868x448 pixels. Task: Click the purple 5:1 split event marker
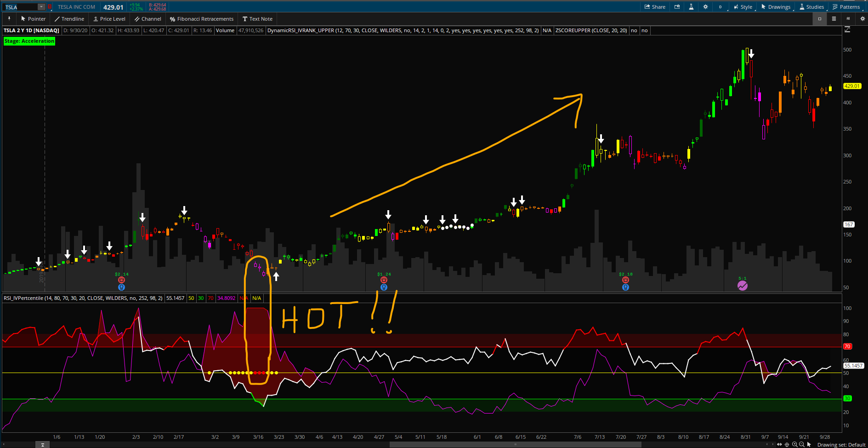coord(743,286)
